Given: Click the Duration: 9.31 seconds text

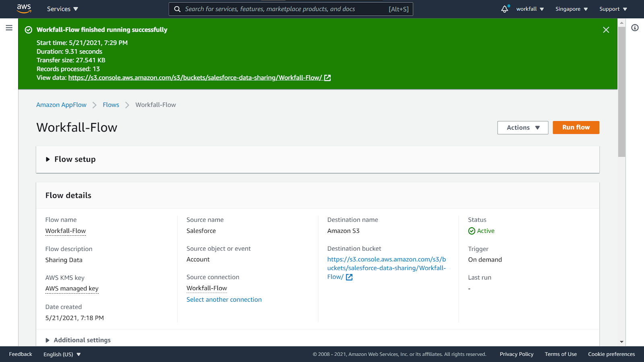Looking at the screenshot, I should [69, 51].
